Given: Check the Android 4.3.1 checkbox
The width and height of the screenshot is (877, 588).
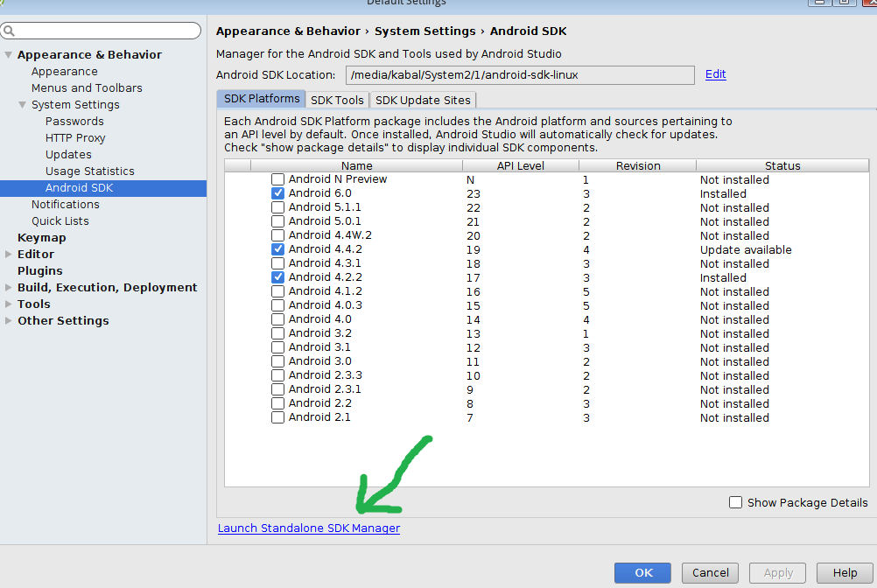Looking at the screenshot, I should [x=277, y=263].
